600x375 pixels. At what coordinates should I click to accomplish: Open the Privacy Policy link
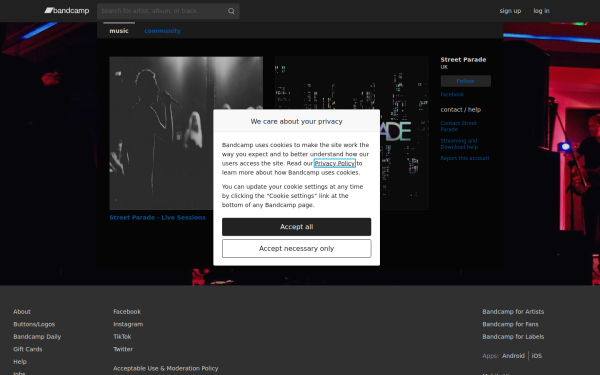pyautogui.click(x=335, y=163)
